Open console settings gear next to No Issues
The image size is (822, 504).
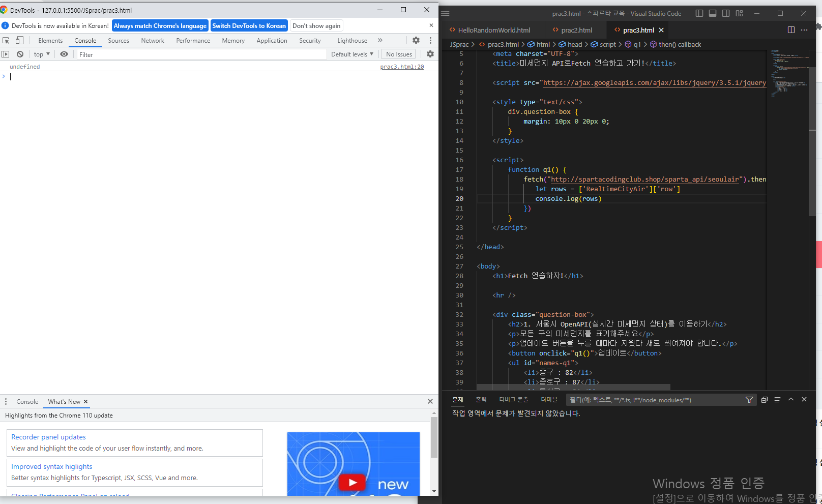(430, 54)
